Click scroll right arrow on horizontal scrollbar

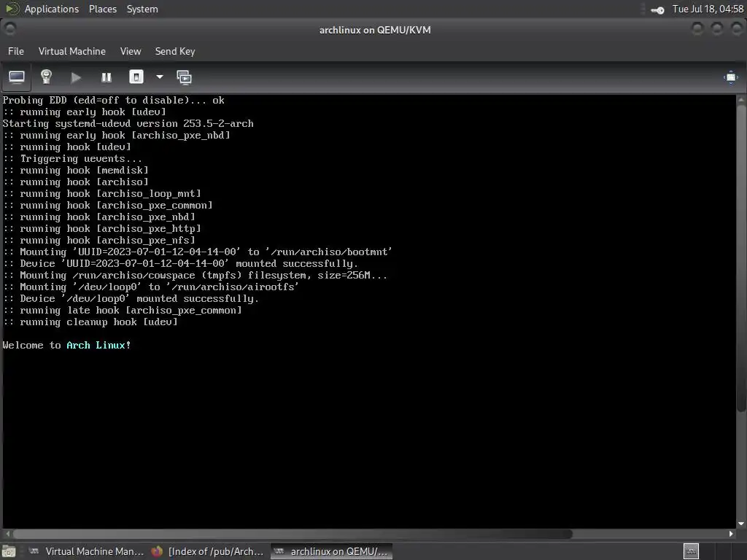click(731, 534)
